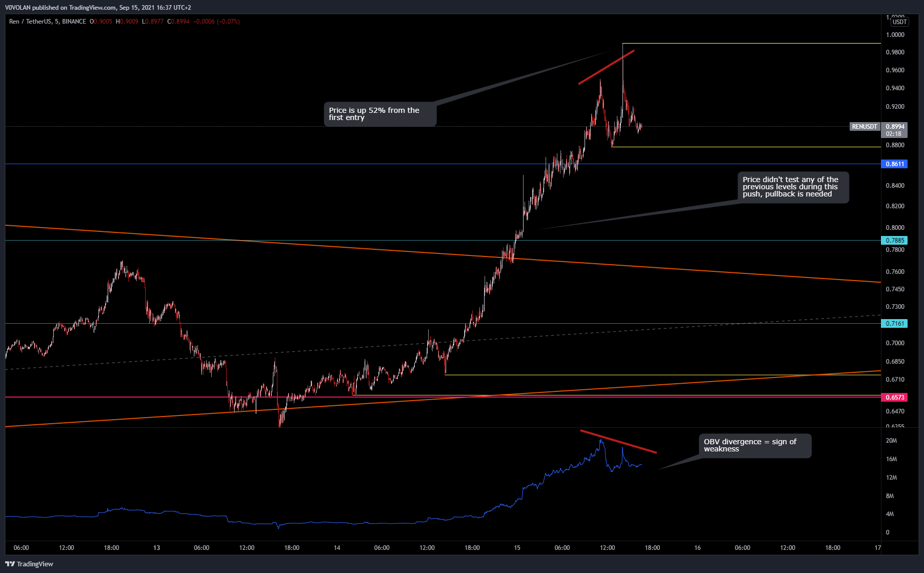Screen dimensions: 924x573
Task: Click the close value C0.8994 in header
Action: [178, 22]
